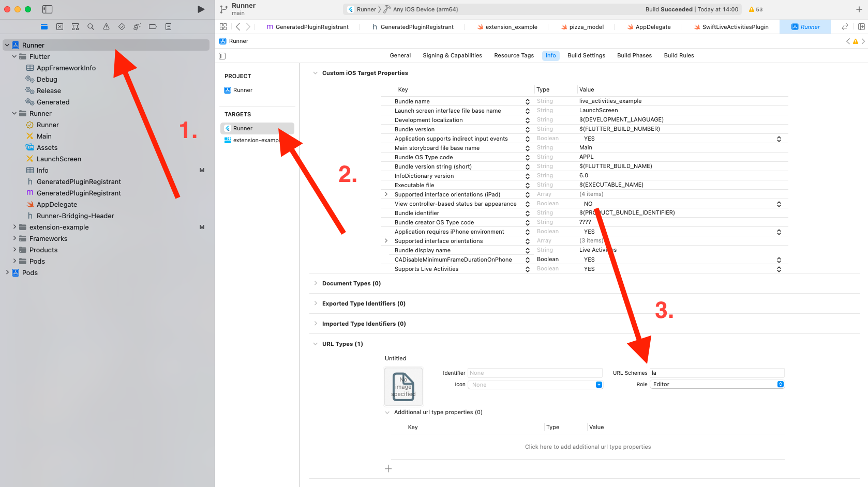Run the project with the play button
The width and height of the screenshot is (868, 487).
pos(201,9)
